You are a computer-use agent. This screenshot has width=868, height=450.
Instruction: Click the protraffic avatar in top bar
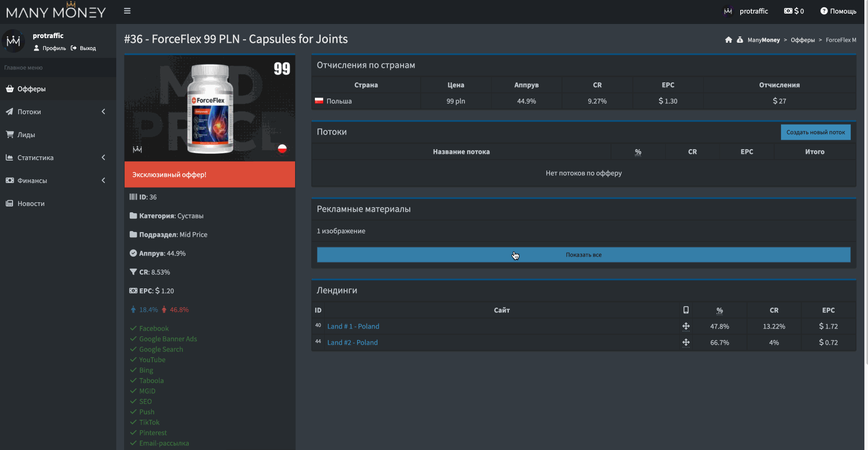click(728, 11)
